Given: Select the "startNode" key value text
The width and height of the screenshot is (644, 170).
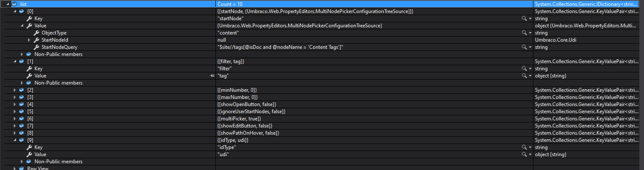Looking at the screenshot, I should point(231,19).
